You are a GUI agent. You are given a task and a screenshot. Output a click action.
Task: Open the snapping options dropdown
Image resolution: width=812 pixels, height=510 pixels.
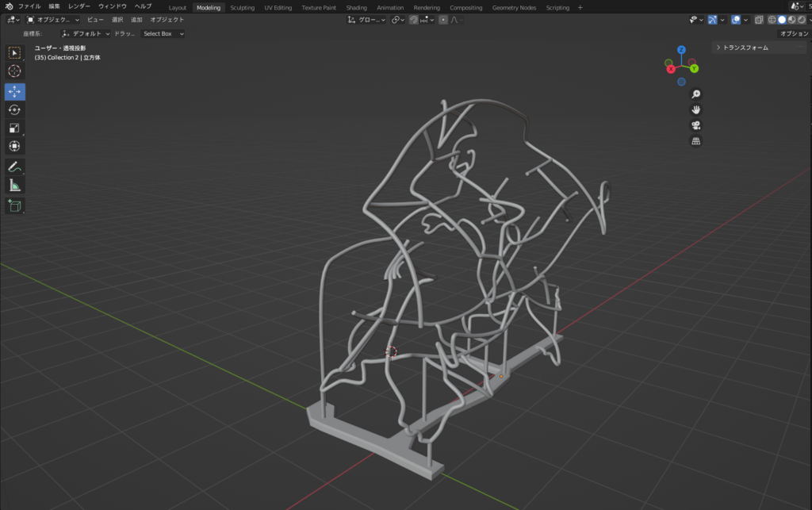(x=427, y=20)
